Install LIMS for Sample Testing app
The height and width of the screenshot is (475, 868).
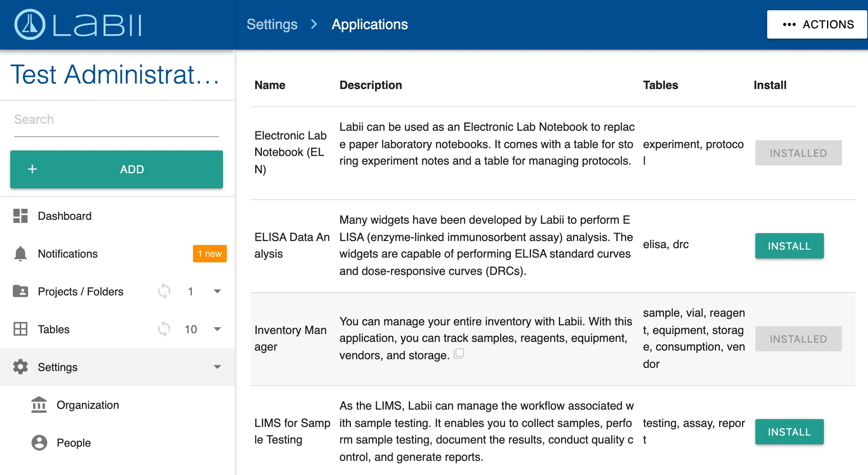(789, 432)
